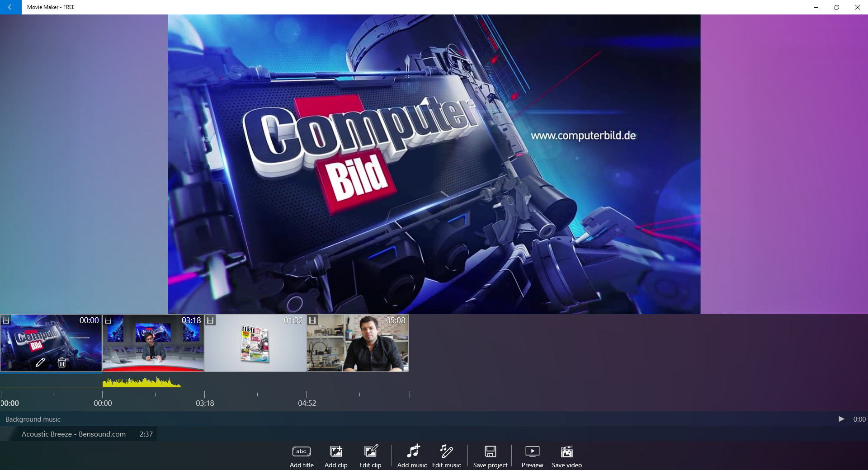This screenshot has width=868, height=470.
Task: Click the timeline ruler at 03:18
Action: pyautogui.click(x=205, y=395)
